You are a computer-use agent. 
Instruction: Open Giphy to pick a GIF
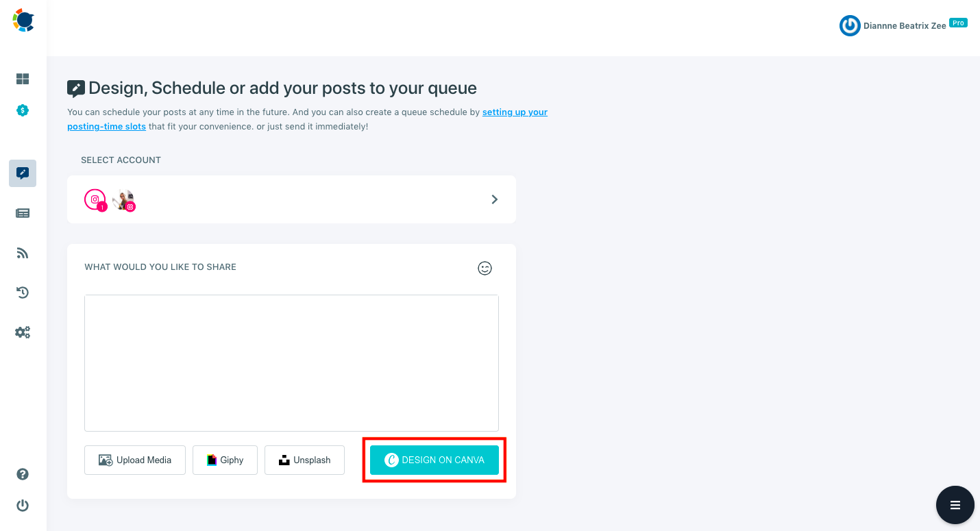225,460
